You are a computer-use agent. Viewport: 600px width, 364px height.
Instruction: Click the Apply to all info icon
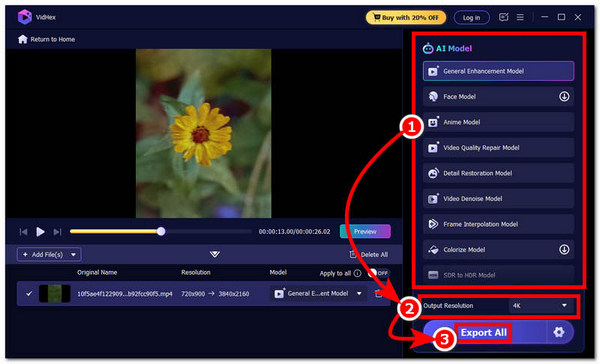tap(357, 273)
